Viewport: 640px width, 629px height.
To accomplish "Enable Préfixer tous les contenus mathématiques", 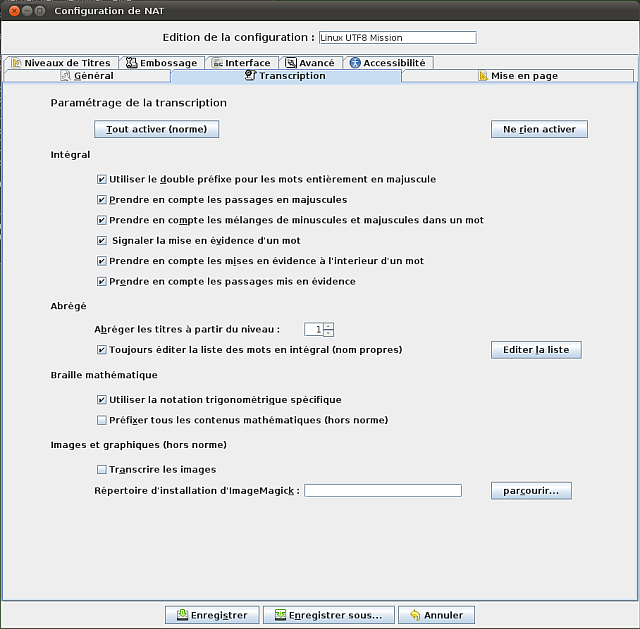I will pos(102,420).
